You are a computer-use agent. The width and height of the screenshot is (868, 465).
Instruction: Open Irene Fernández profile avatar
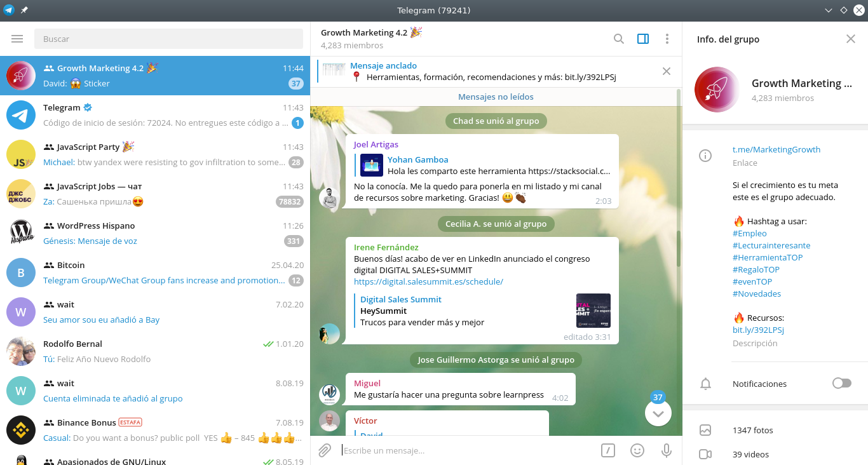(x=329, y=334)
